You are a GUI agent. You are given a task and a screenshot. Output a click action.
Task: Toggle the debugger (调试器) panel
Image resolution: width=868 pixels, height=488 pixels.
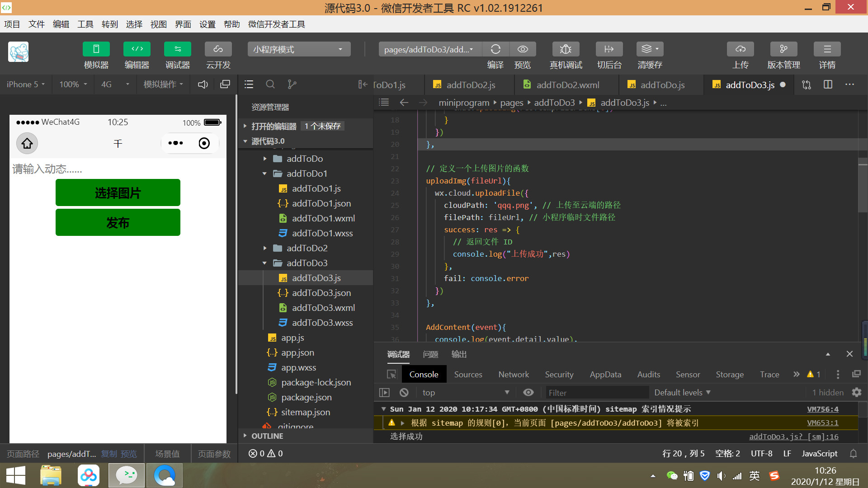(177, 49)
